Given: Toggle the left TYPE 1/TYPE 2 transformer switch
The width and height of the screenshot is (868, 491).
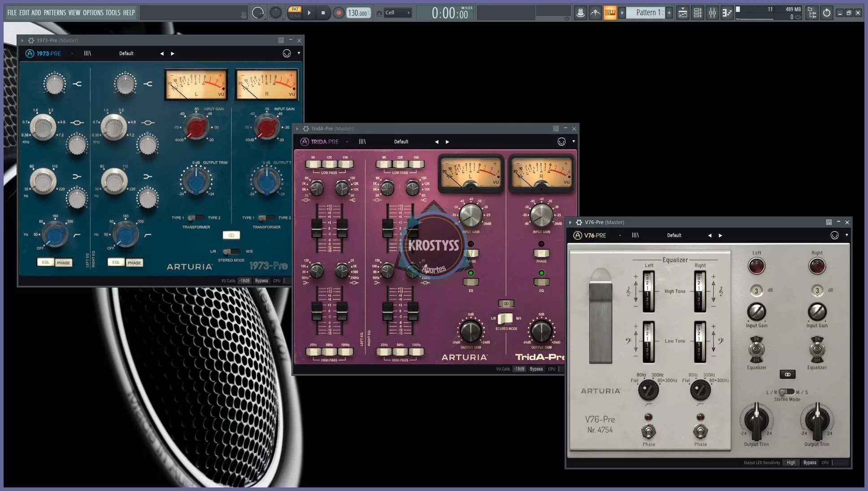Looking at the screenshot, I should pyautogui.click(x=195, y=218).
